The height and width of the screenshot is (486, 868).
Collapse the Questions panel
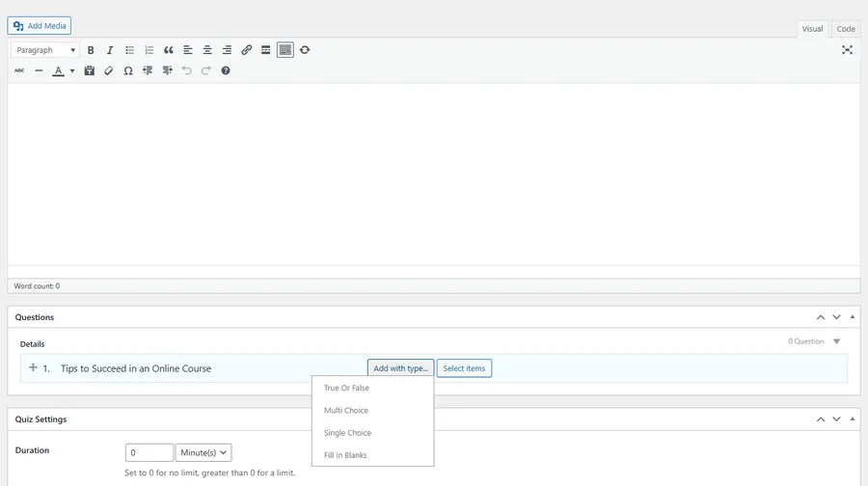pos(852,317)
